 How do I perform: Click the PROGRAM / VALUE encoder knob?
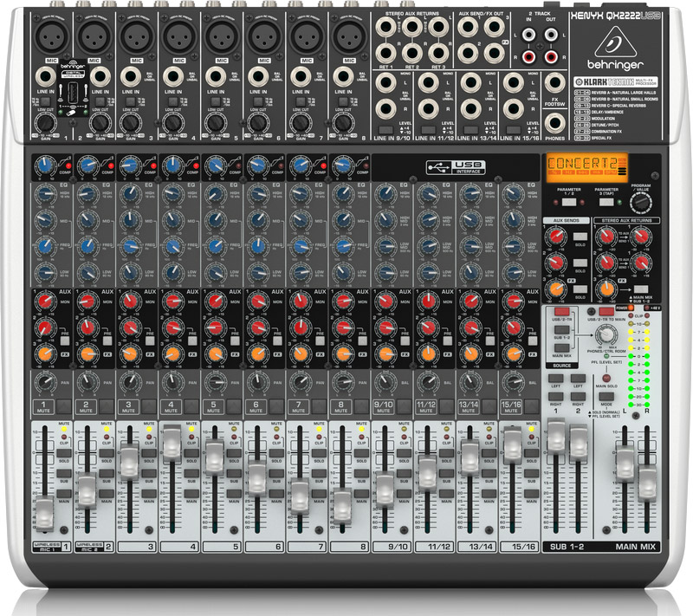click(x=640, y=204)
